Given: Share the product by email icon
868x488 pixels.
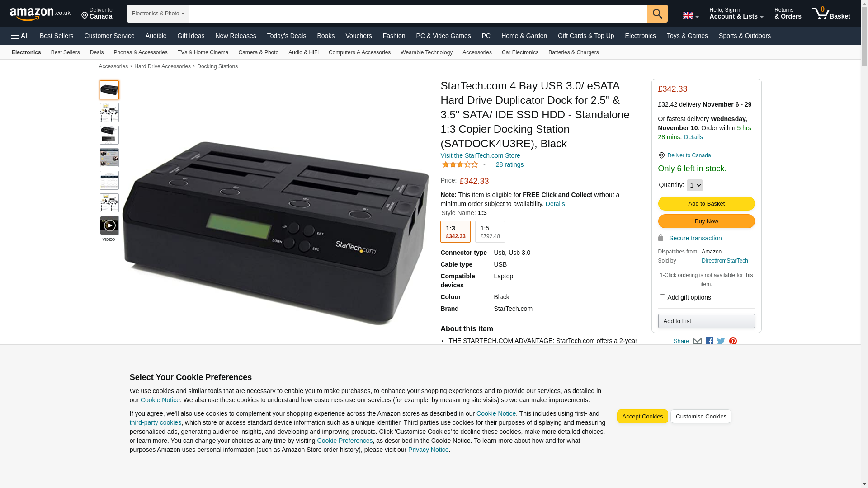Looking at the screenshot, I should (x=697, y=341).
